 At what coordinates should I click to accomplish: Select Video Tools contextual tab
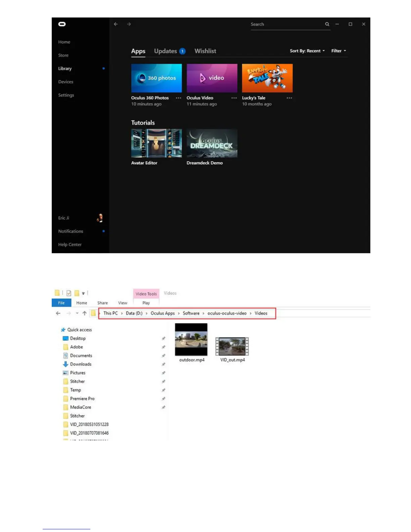pos(146,294)
